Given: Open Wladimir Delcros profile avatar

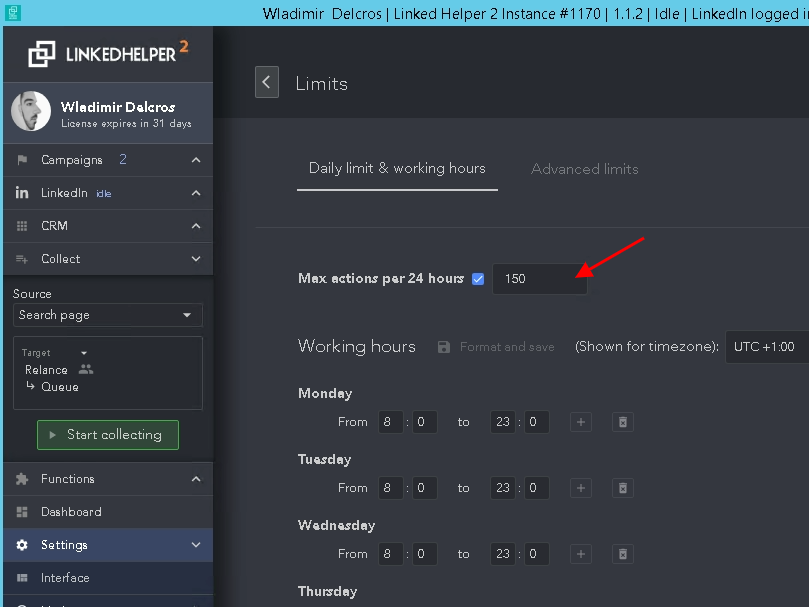Looking at the screenshot, I should point(31,111).
